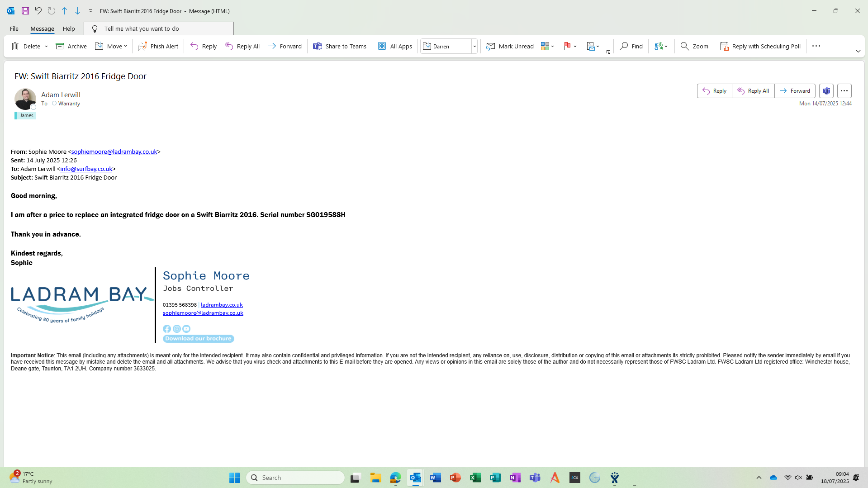Expand the follow-up flag dropdown
Image resolution: width=868 pixels, height=488 pixels.
coord(575,46)
